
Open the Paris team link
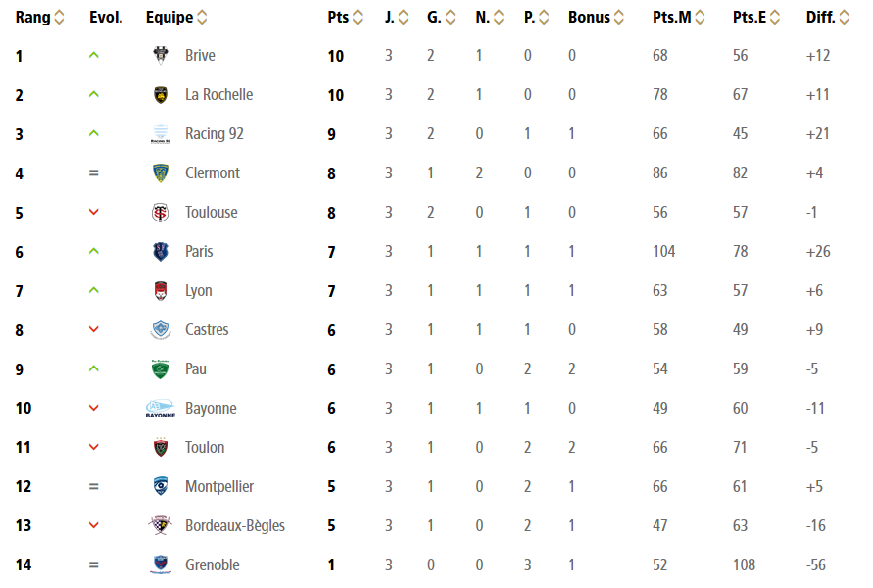(x=199, y=251)
